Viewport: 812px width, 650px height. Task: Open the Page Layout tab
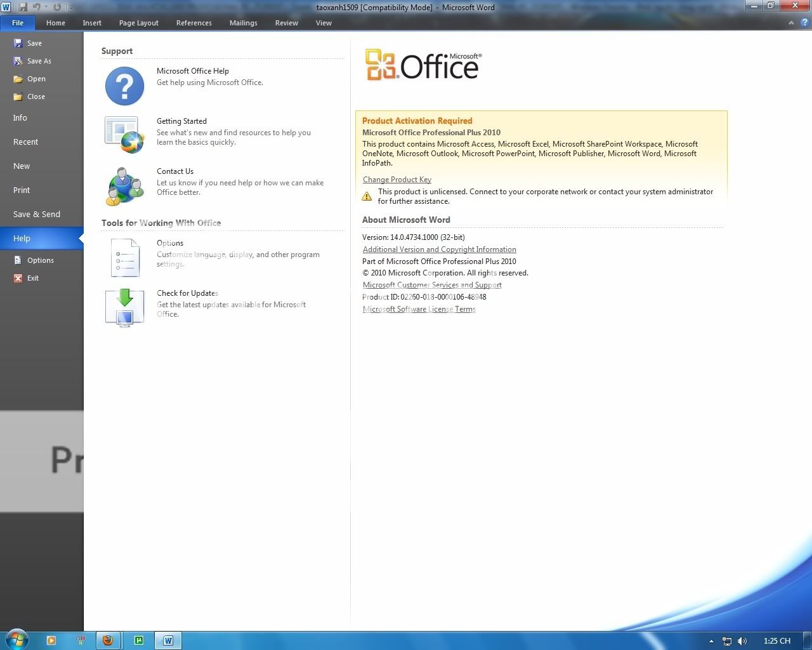coord(139,23)
